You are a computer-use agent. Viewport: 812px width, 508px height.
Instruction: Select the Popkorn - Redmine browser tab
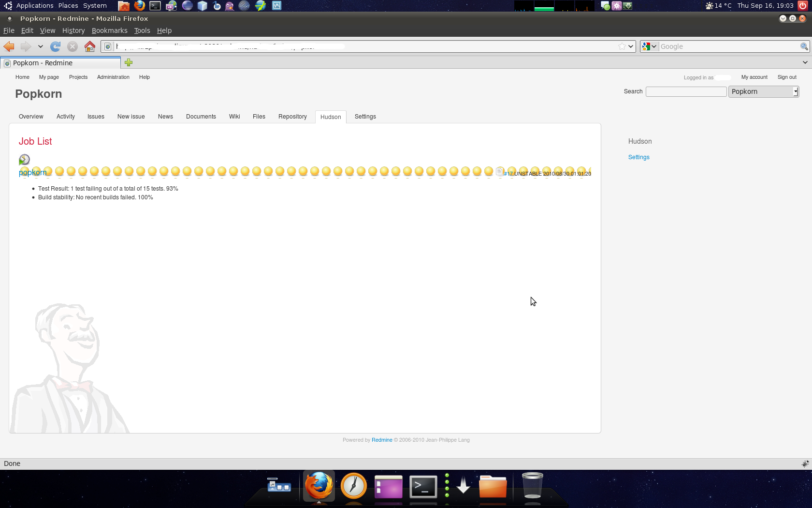click(60, 63)
